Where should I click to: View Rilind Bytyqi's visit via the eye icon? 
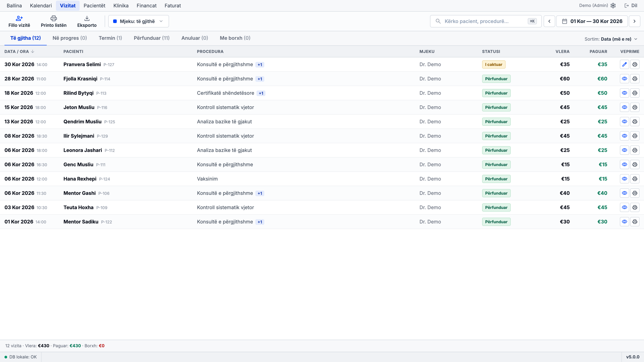pos(625,93)
